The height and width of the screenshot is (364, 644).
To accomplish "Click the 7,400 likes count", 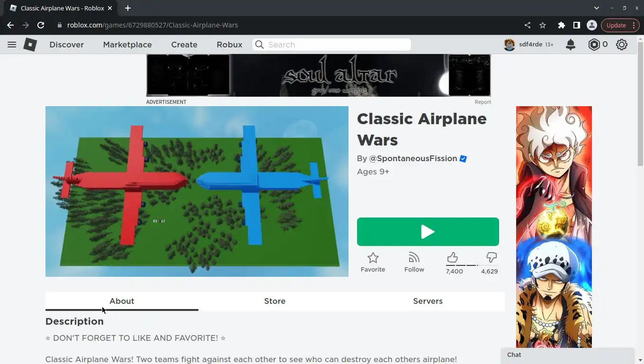I will click(454, 272).
